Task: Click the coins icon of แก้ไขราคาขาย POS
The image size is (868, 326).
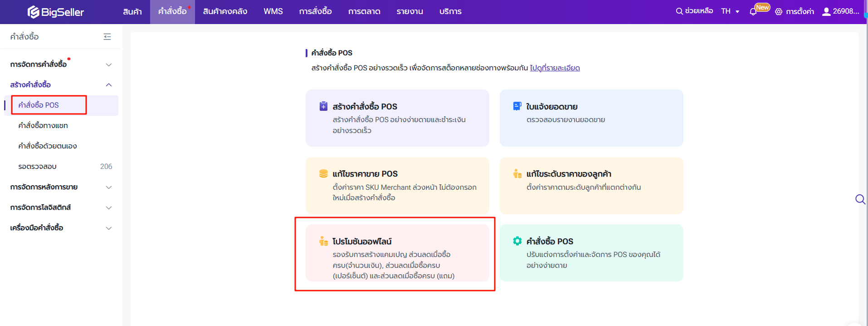Action: (x=323, y=173)
